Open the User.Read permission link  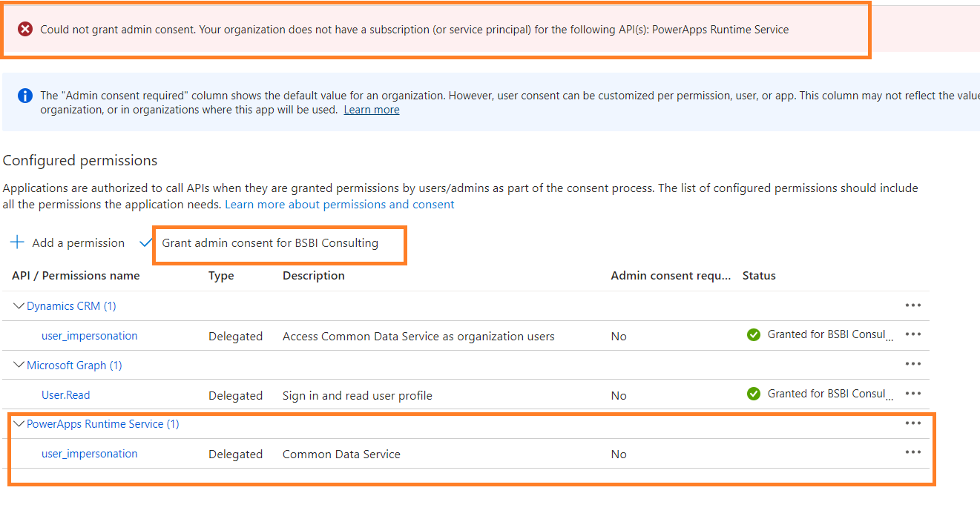coord(66,395)
